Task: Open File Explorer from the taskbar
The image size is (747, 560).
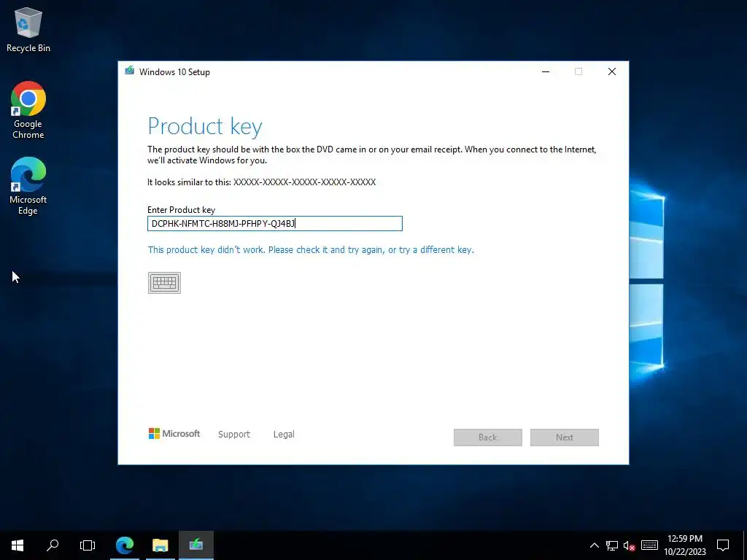Action: [x=160, y=545]
